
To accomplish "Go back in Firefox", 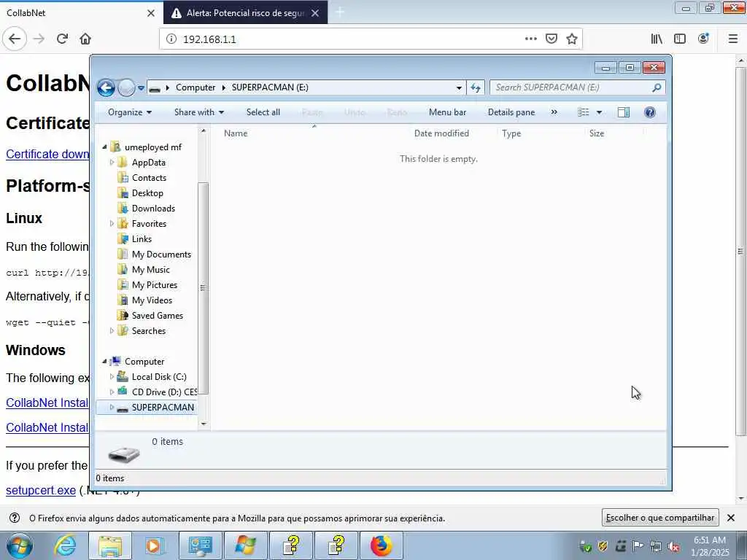I will point(15,39).
